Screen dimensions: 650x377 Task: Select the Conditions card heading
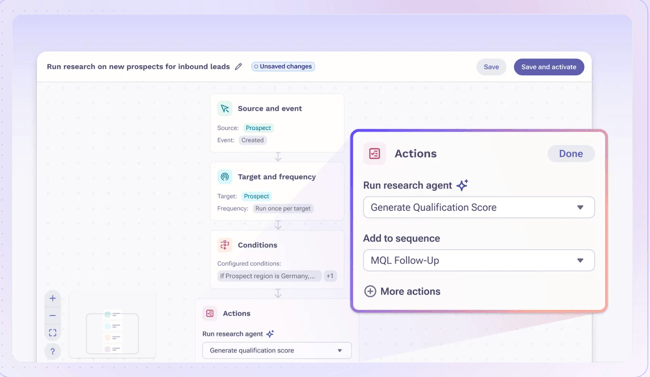pyautogui.click(x=257, y=245)
